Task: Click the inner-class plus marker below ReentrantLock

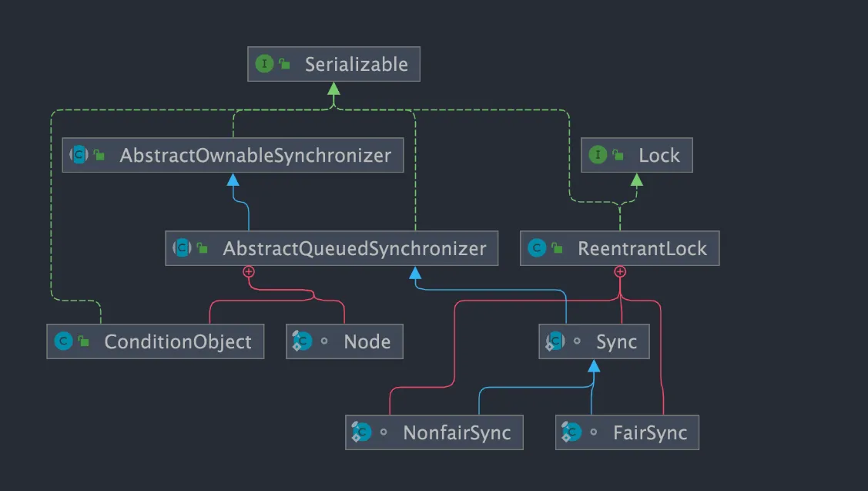Action: click(x=619, y=271)
